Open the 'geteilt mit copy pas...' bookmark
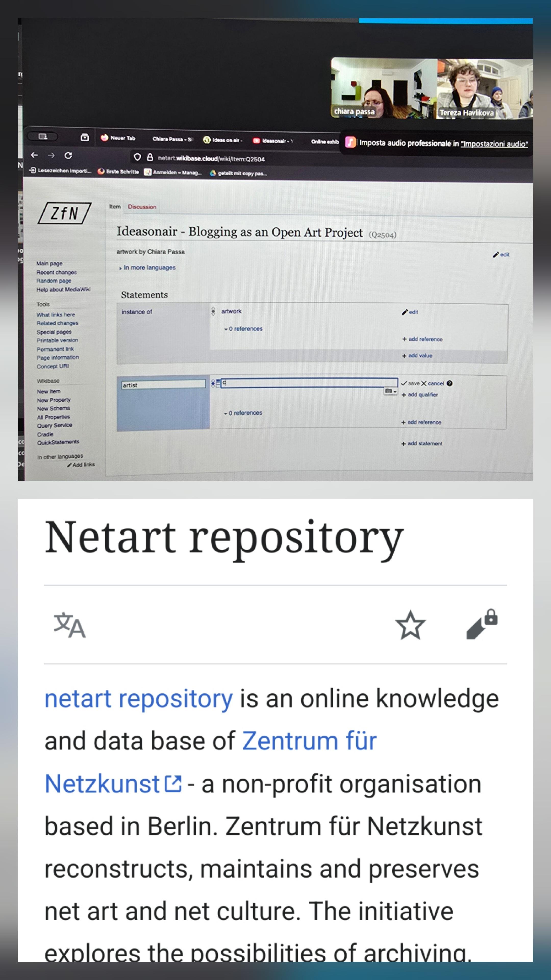This screenshot has width=551, height=980. coord(239,174)
